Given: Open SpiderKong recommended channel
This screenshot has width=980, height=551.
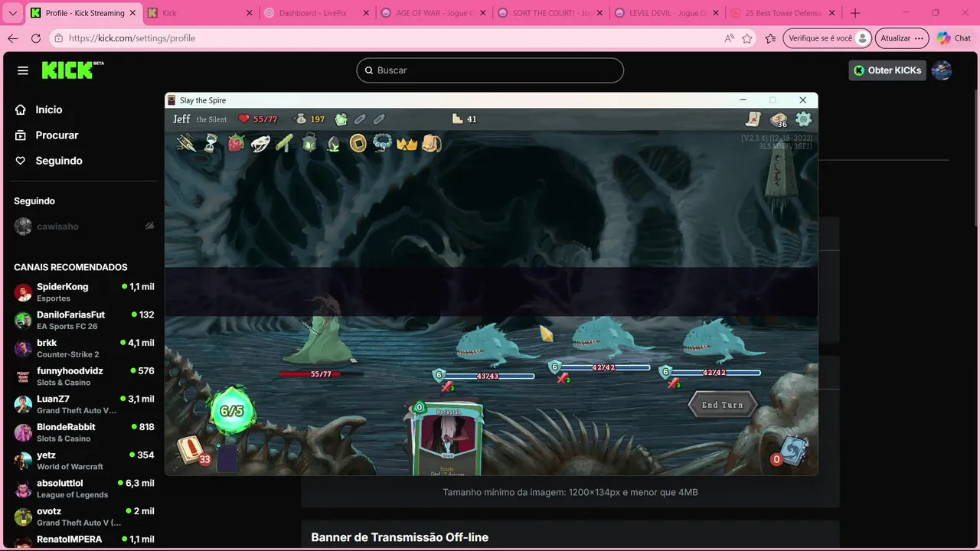Looking at the screenshot, I should pos(84,292).
